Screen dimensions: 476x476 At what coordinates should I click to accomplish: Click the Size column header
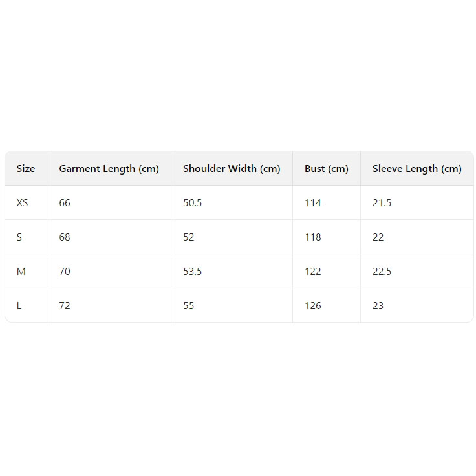tap(26, 169)
